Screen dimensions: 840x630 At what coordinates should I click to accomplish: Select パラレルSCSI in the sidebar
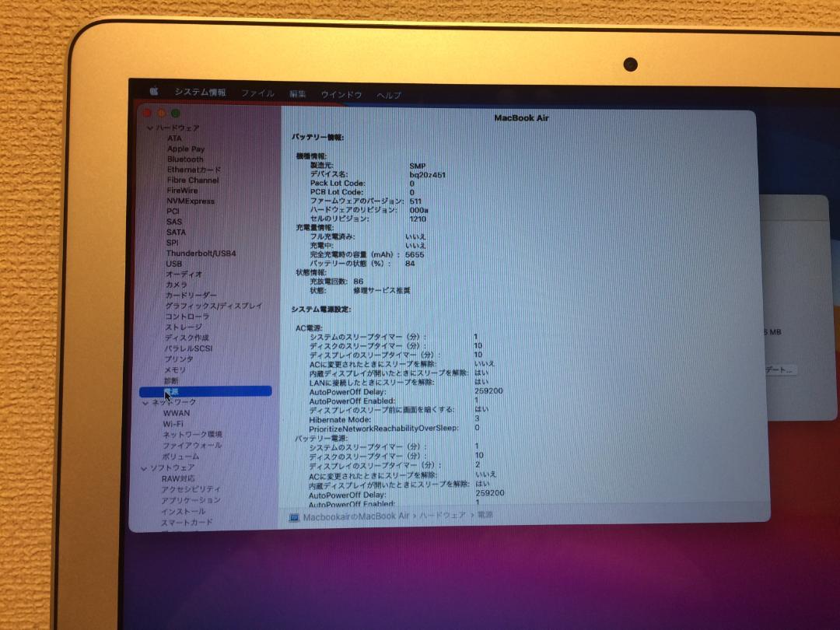(188, 348)
